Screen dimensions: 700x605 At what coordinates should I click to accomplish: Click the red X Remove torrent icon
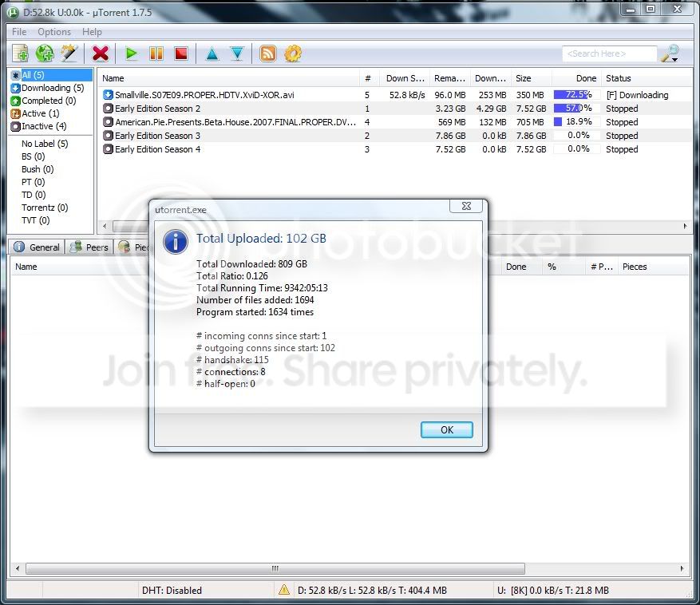point(101,53)
